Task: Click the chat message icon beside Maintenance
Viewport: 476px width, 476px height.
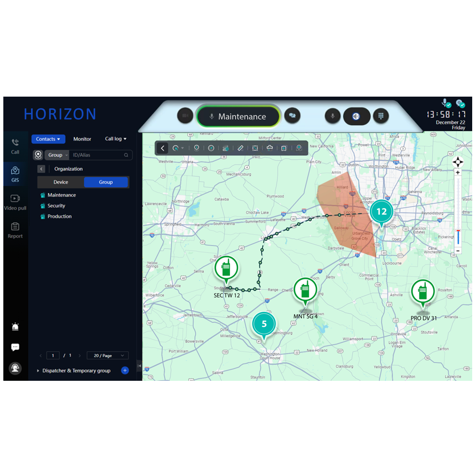Action: [292, 116]
